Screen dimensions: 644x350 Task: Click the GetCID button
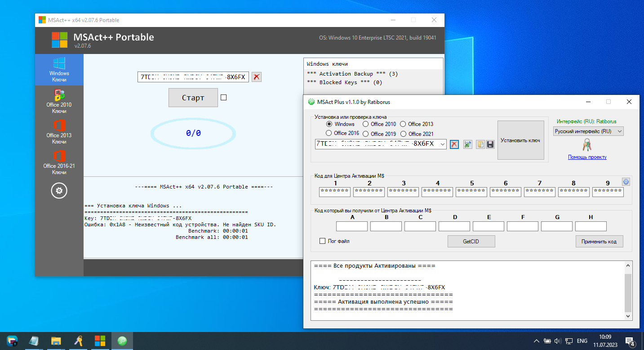471,242
